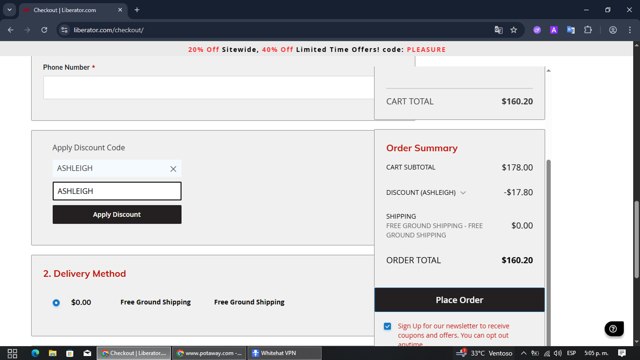Screen dimensions: 640x360
Task: Open the network tray icon
Action: click(547, 353)
